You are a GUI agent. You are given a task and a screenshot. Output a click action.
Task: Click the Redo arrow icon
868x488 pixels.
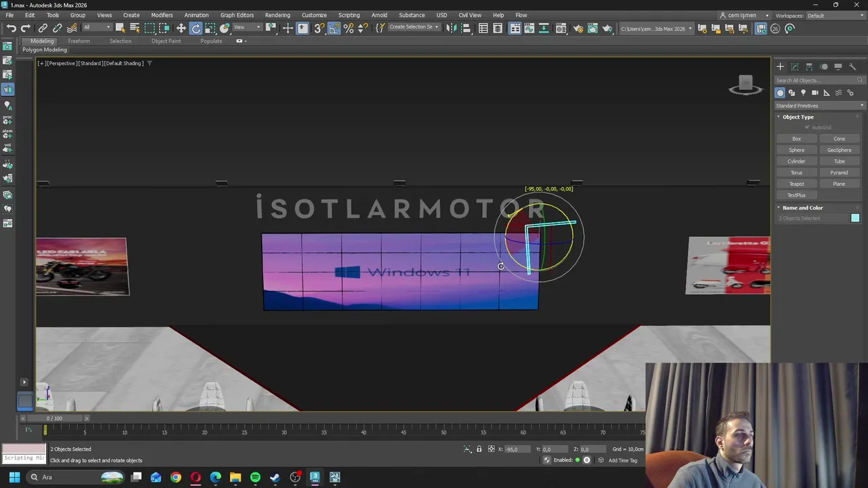click(x=25, y=28)
